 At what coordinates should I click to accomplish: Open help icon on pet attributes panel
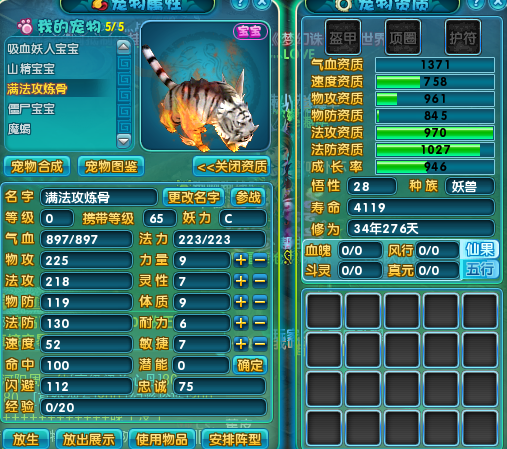(x=239, y=3)
